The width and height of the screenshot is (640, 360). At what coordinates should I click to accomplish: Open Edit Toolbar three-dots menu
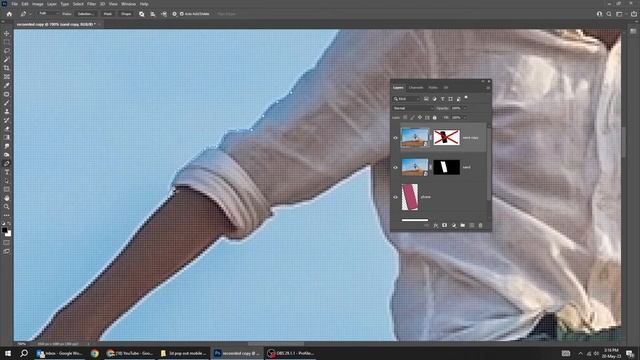[7, 215]
